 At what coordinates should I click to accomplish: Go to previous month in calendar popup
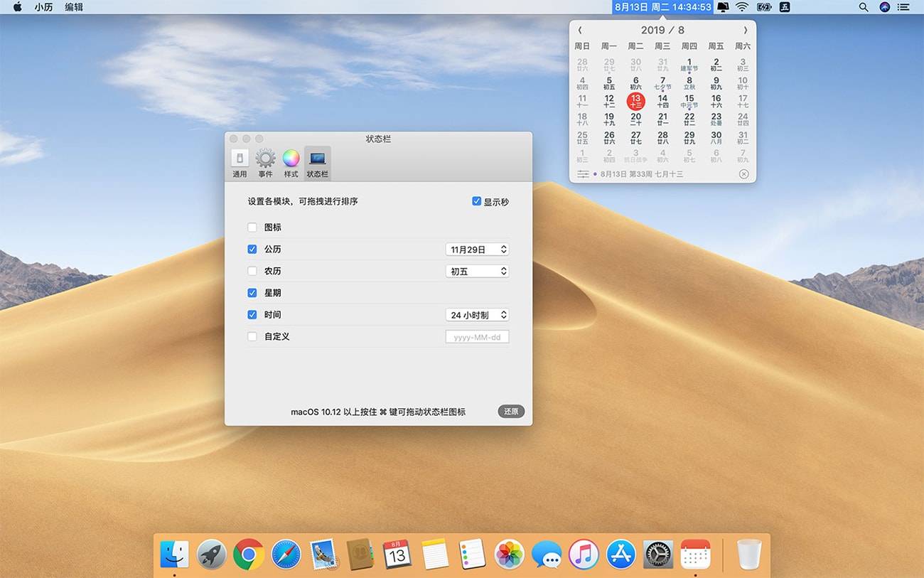coord(580,30)
